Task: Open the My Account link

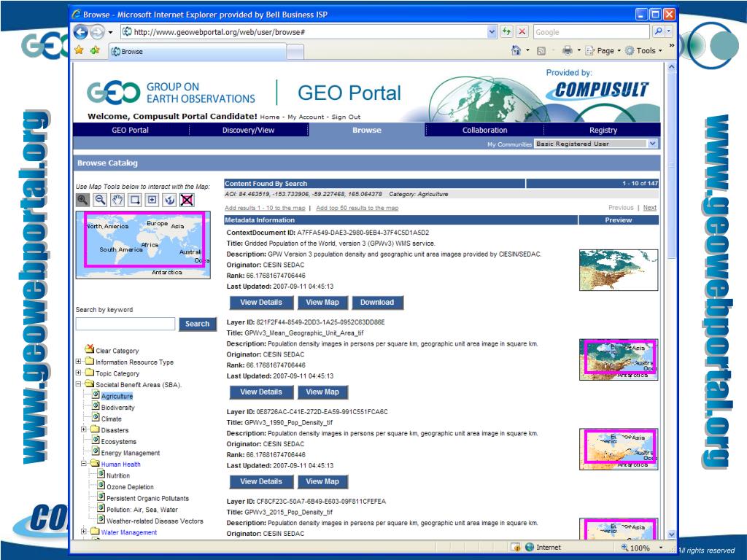Action: pos(306,117)
